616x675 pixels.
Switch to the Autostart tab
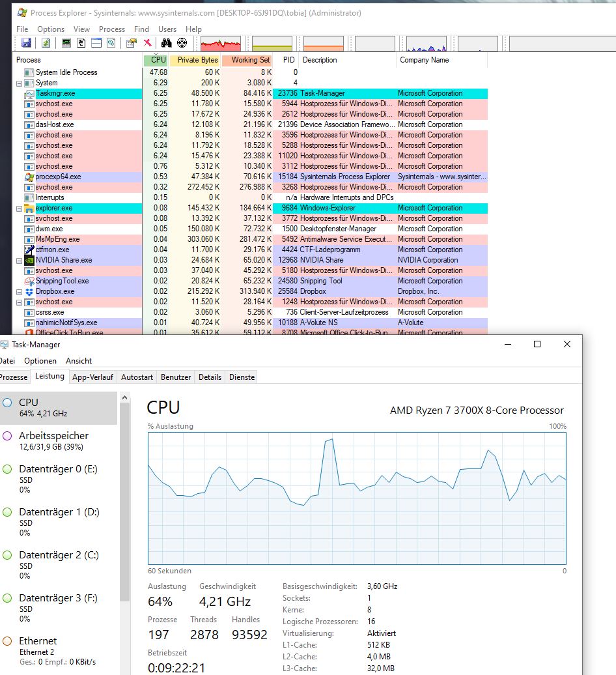click(x=137, y=377)
